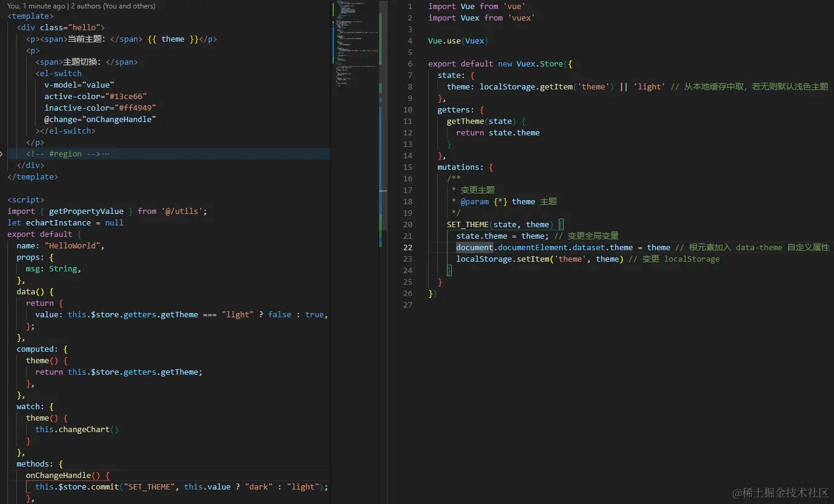The height and width of the screenshot is (504, 834).
Task: Click the "msg: String," prop line
Action: tap(53, 269)
